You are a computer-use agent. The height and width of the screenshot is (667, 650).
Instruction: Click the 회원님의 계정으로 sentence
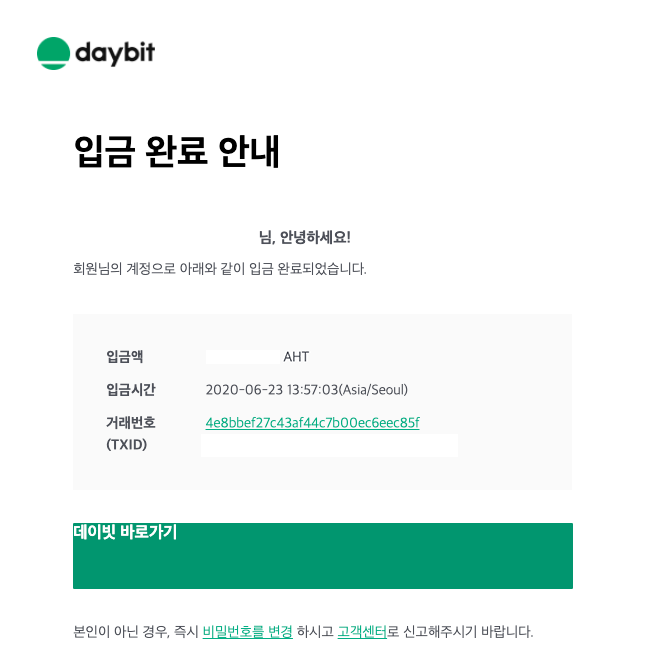tap(220, 268)
